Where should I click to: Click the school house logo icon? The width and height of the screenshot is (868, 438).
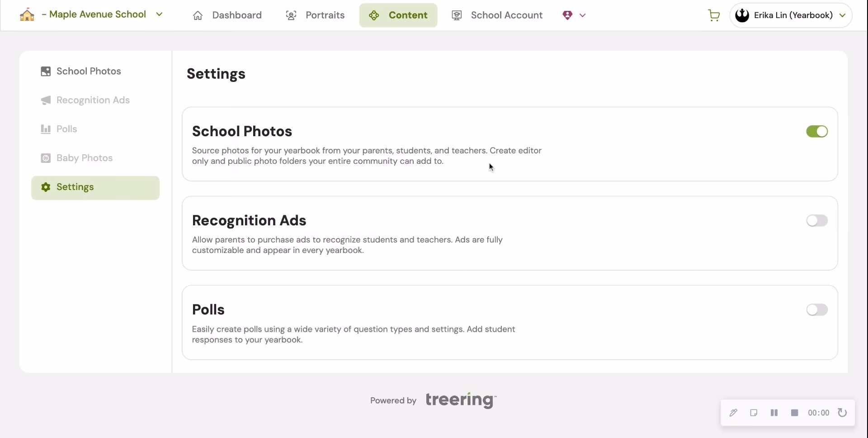click(27, 15)
